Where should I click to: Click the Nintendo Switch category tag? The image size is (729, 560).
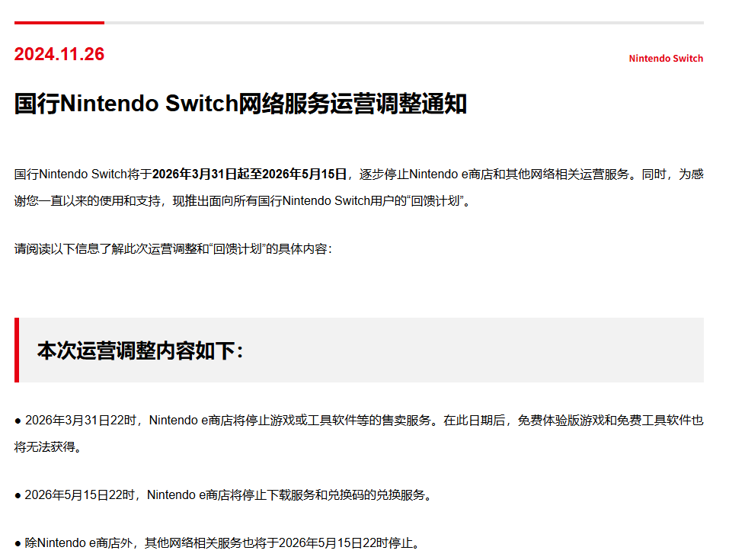tap(666, 59)
